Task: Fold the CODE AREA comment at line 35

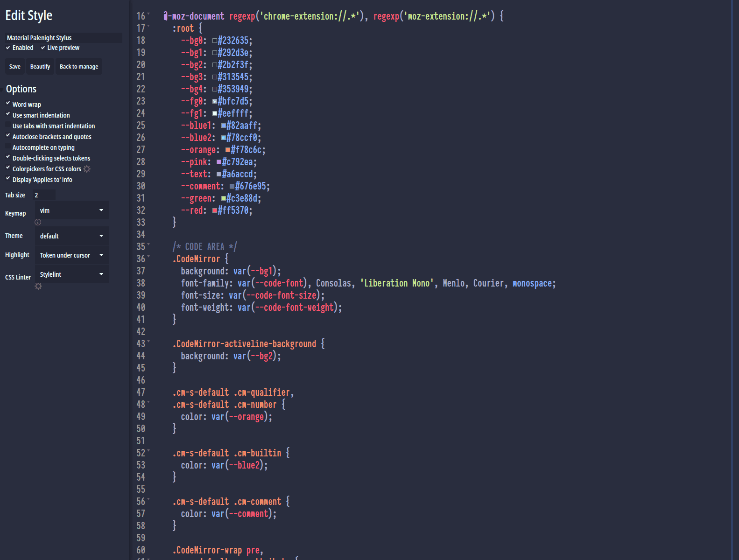Action: pos(148,245)
